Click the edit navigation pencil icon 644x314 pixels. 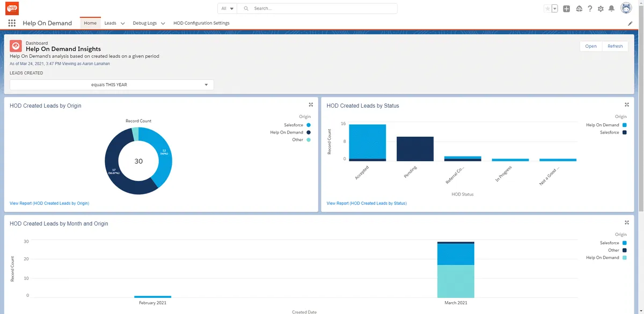coord(630,24)
